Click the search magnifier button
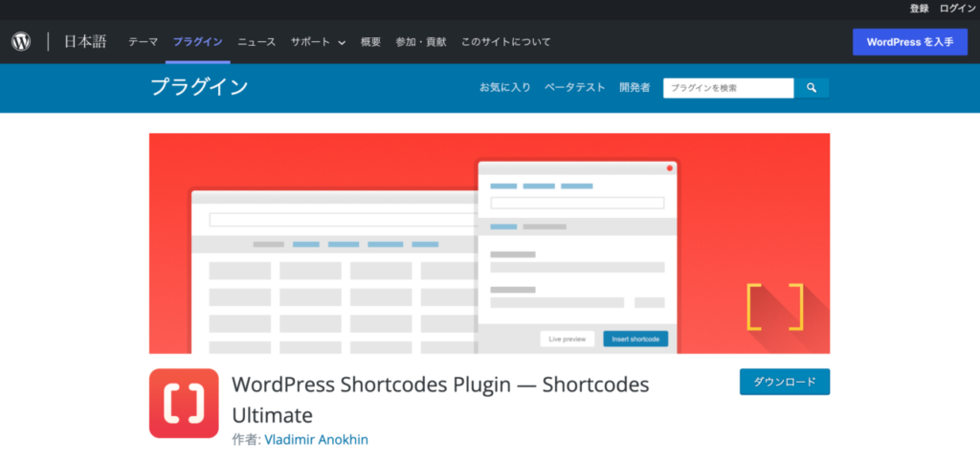The width and height of the screenshot is (980, 462). (x=812, y=88)
